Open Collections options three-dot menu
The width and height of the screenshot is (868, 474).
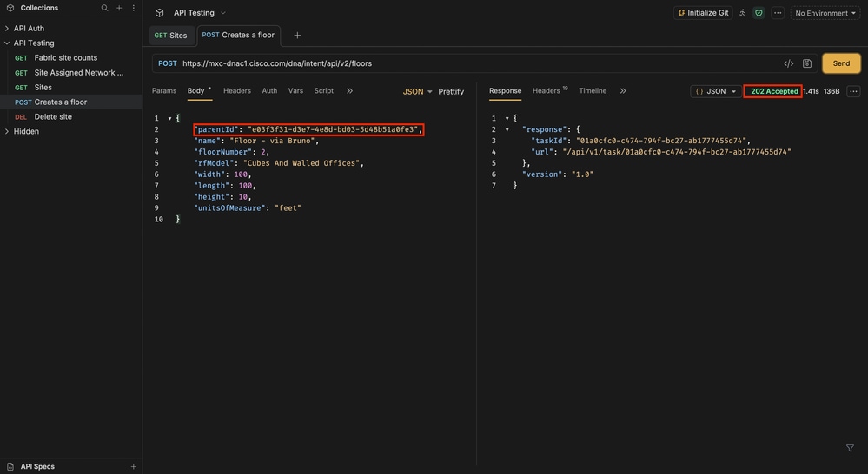[134, 9]
